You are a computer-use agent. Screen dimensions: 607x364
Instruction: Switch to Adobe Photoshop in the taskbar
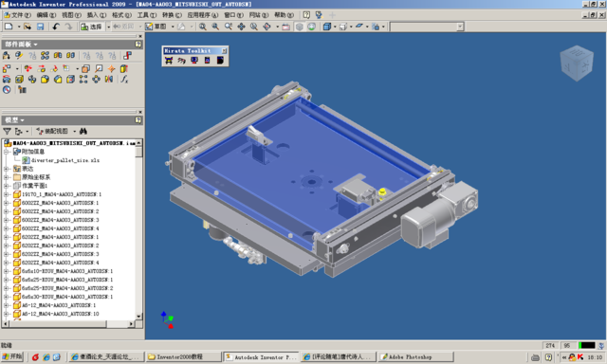coord(415,357)
